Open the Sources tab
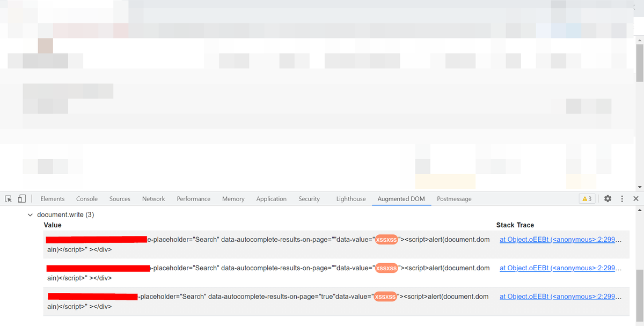 tap(120, 199)
